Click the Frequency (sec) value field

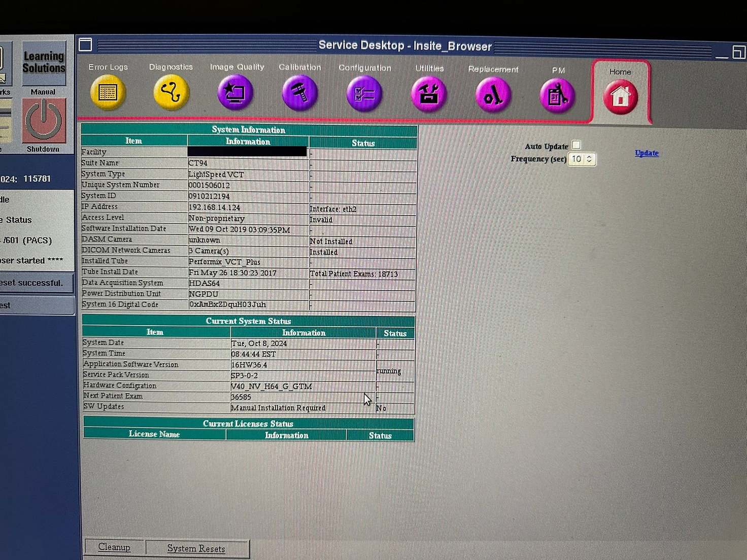576,159
